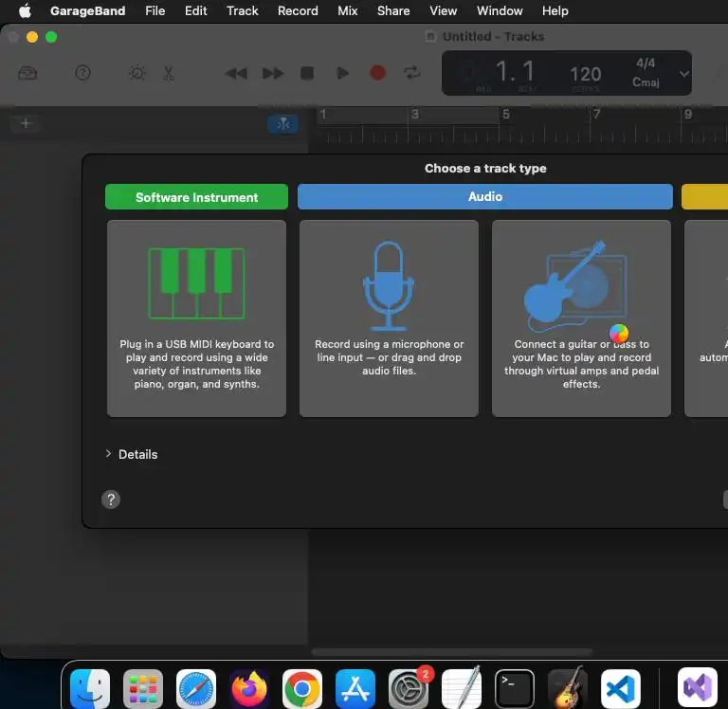The height and width of the screenshot is (709, 728).
Task: Click the 1.1 bar position display
Action: [x=515, y=72]
